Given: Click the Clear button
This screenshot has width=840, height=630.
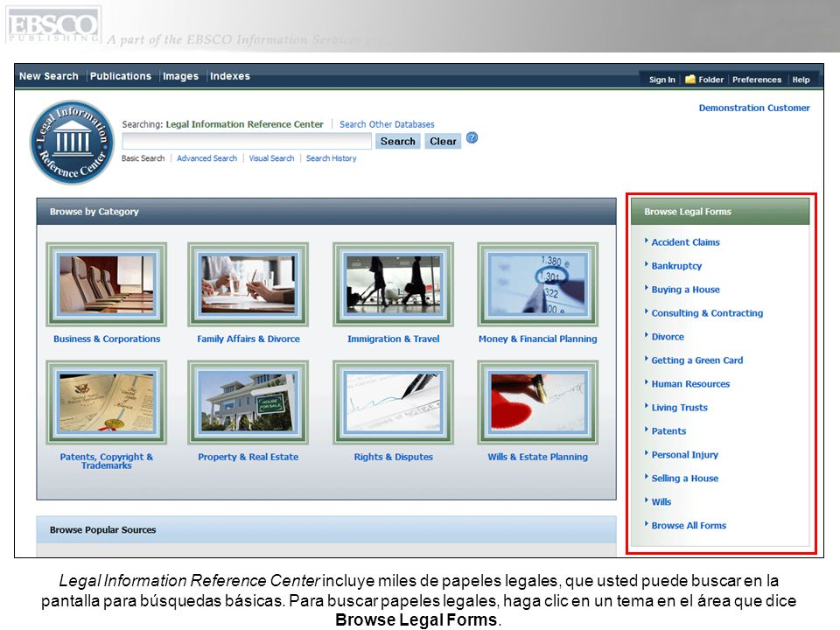Looking at the screenshot, I should (x=443, y=142).
